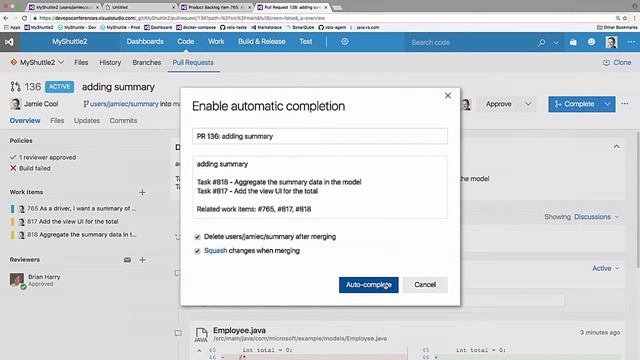
Task: Open the Complete button dropdown arrow
Action: point(607,104)
